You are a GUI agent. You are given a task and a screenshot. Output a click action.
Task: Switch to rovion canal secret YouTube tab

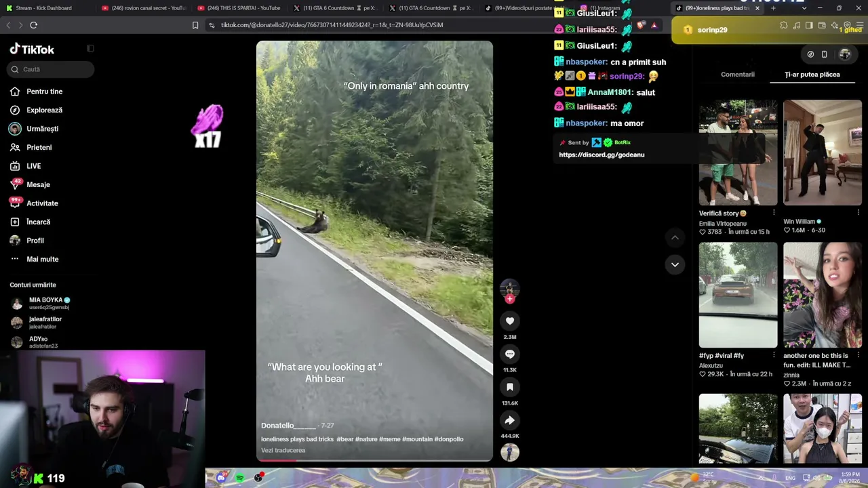143,8
